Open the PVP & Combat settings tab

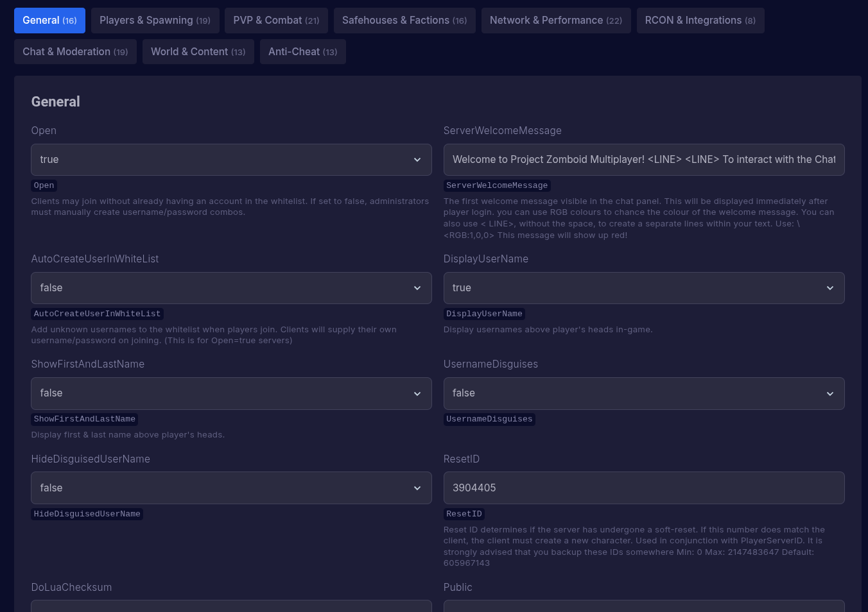(276, 20)
